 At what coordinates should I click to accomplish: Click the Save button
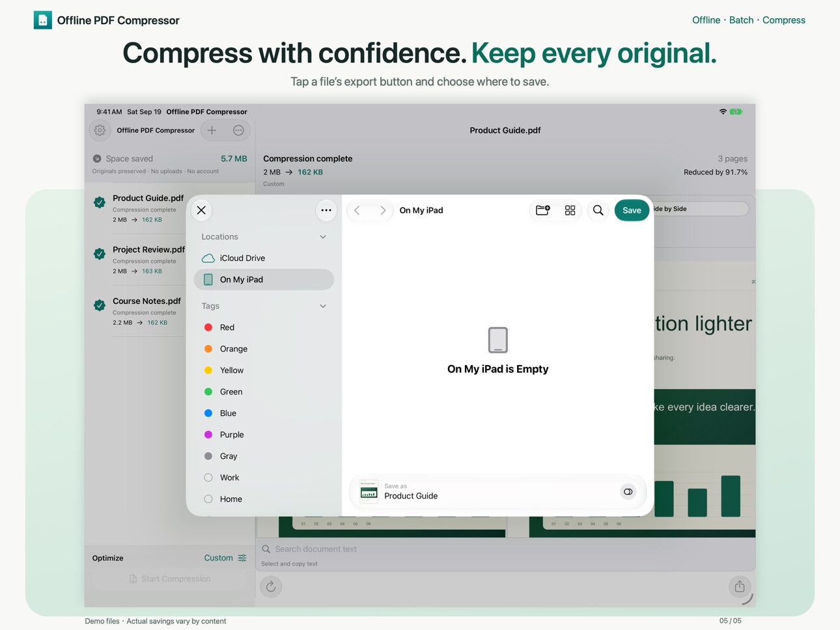coord(632,210)
